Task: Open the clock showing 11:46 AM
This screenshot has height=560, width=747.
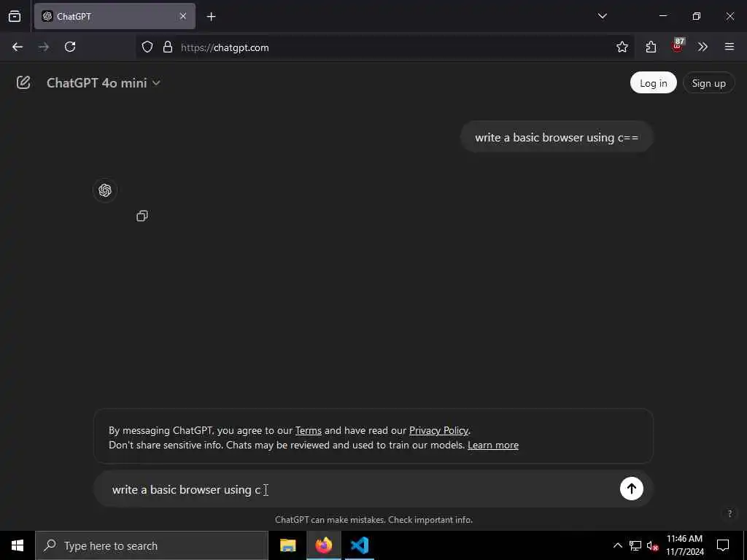Action: 684,545
